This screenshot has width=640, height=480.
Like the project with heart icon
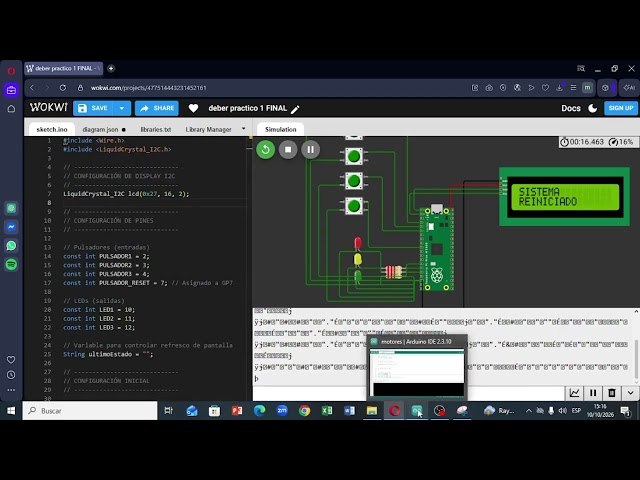pyautogui.click(x=193, y=108)
